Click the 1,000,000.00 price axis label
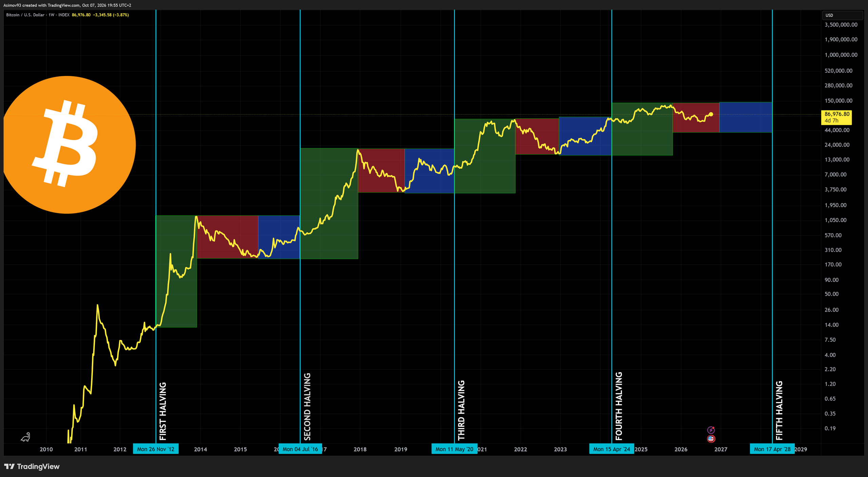This screenshot has width=868, height=477. click(841, 55)
